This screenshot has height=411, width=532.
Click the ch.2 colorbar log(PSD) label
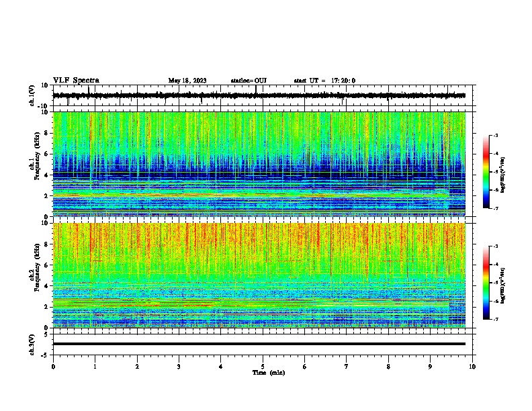point(503,285)
